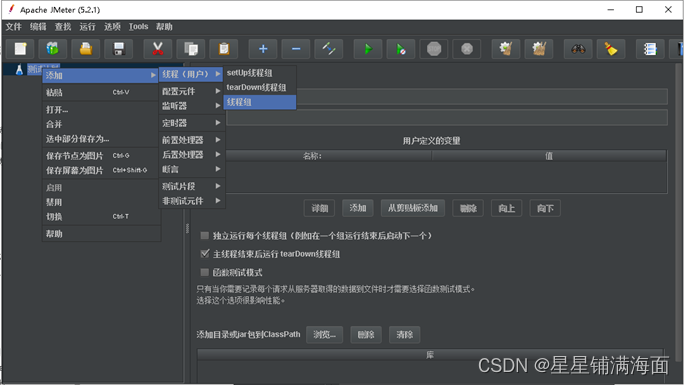Click the 详细 button
This screenshot has height=385, width=686.
(x=319, y=208)
